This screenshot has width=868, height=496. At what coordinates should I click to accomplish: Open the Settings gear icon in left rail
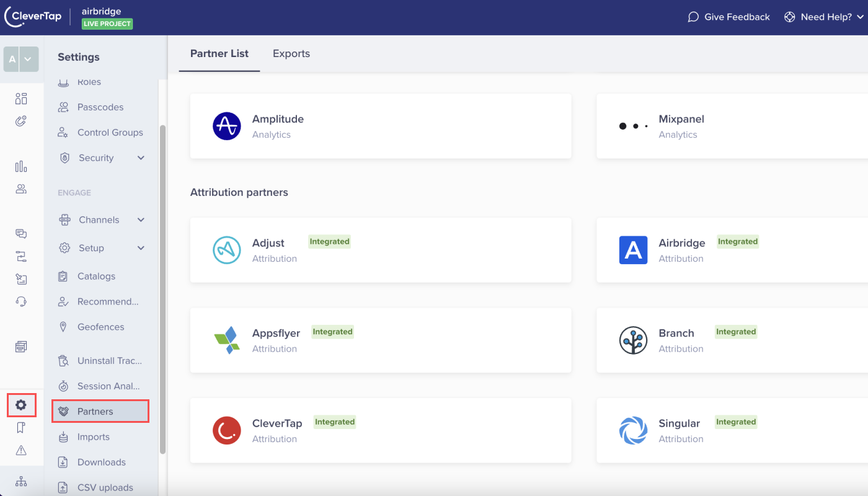[21, 405]
